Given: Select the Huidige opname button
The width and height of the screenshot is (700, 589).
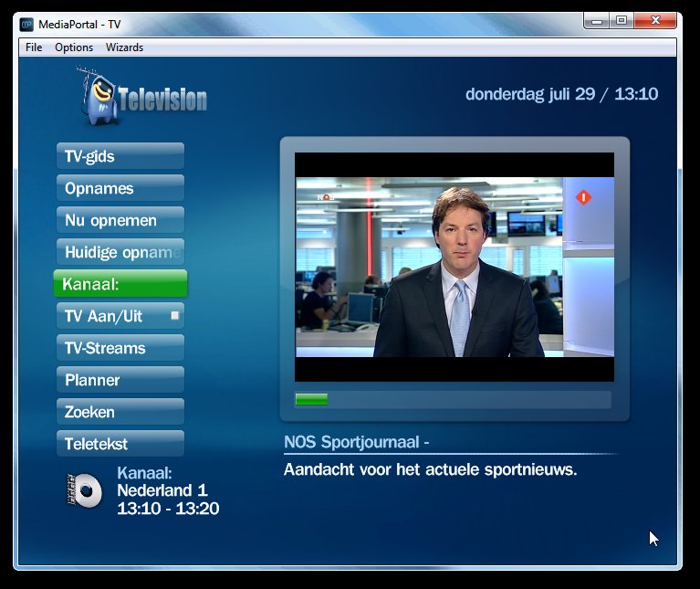Looking at the screenshot, I should (x=120, y=252).
